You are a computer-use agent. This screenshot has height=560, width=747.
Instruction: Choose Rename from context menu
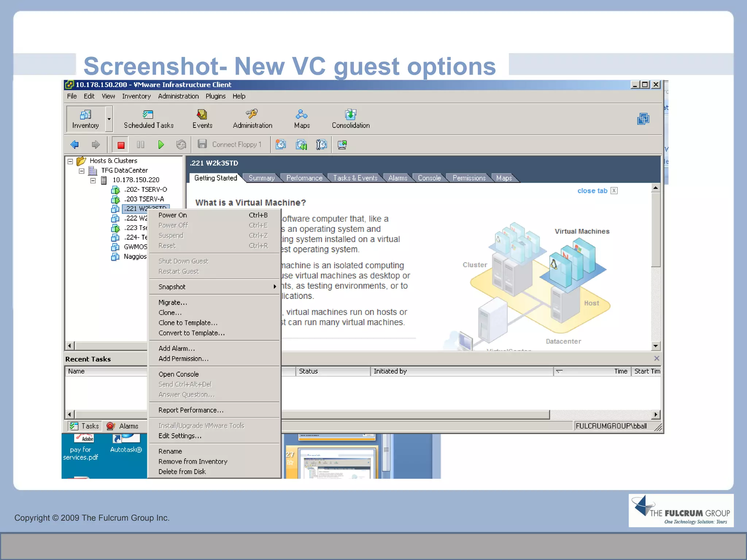pos(214,451)
